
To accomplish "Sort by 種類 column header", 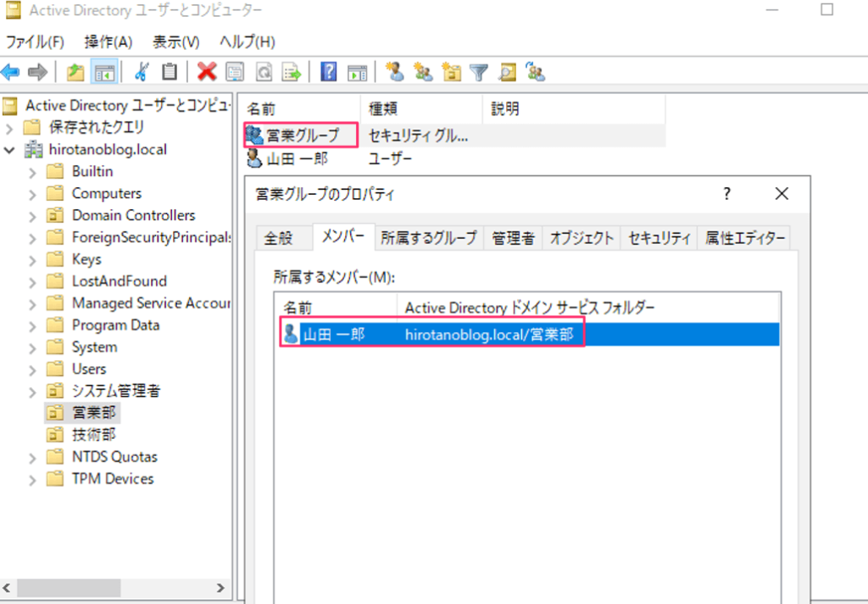I will [421, 108].
